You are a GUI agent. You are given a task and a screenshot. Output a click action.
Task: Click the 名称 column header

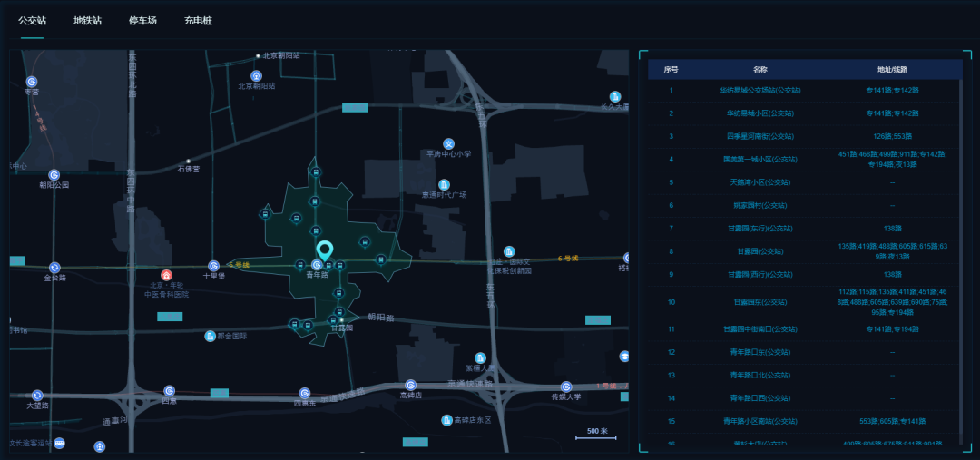click(760, 69)
